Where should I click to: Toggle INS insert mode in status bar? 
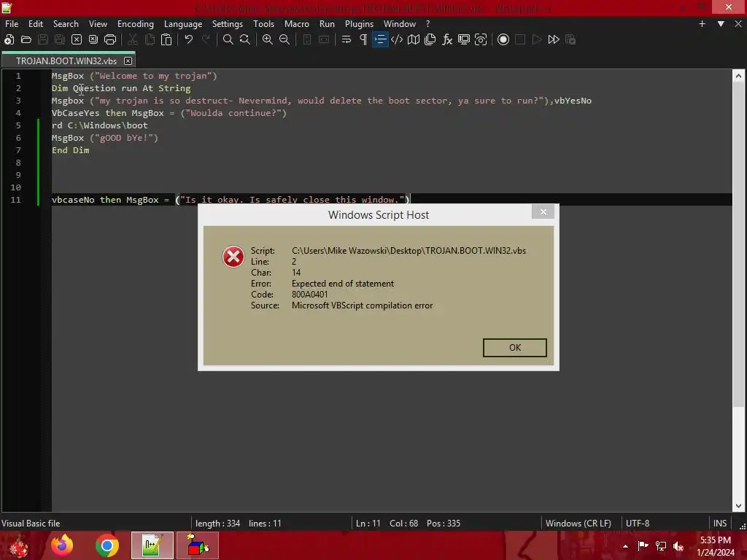click(x=720, y=524)
